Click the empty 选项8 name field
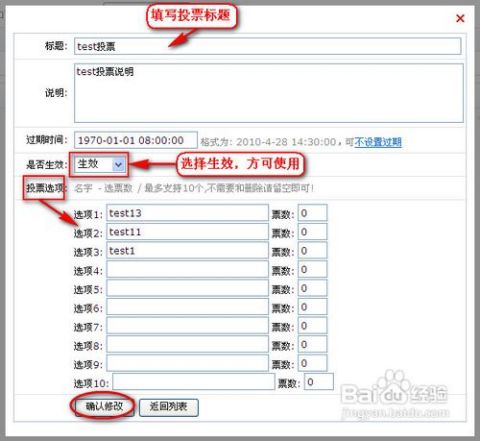This screenshot has width=480, height=441. 187,345
